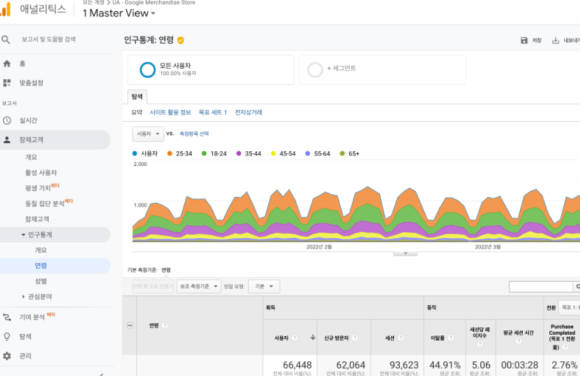Open 성별 under 인구통계
580x376 pixels.
coord(41,281)
